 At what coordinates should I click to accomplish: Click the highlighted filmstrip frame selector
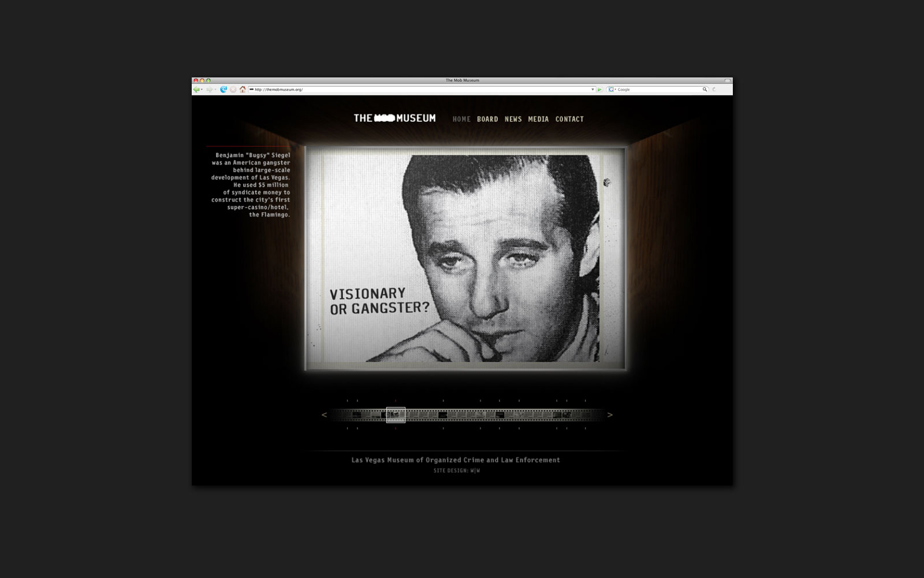[396, 415]
